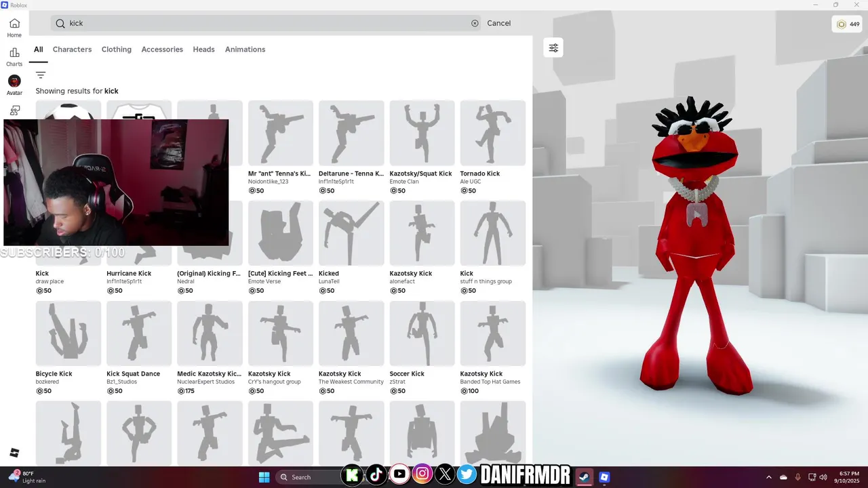Select the Kick Squat Dance thumbnail
The image size is (868, 488).
click(x=139, y=333)
